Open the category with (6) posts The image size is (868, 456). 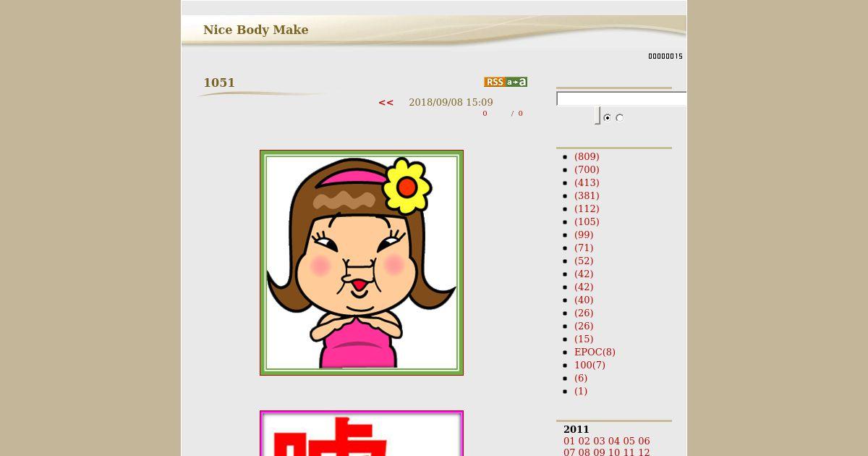point(581,378)
